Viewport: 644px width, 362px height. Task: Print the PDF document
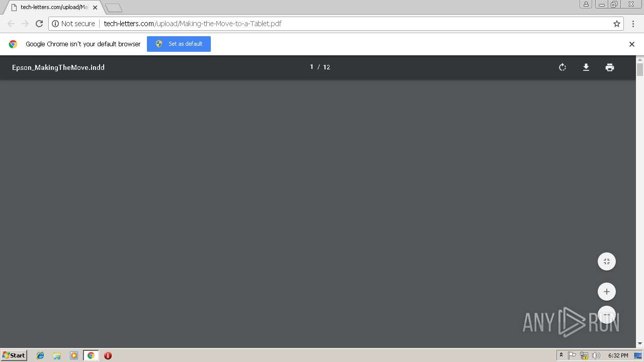(x=610, y=67)
